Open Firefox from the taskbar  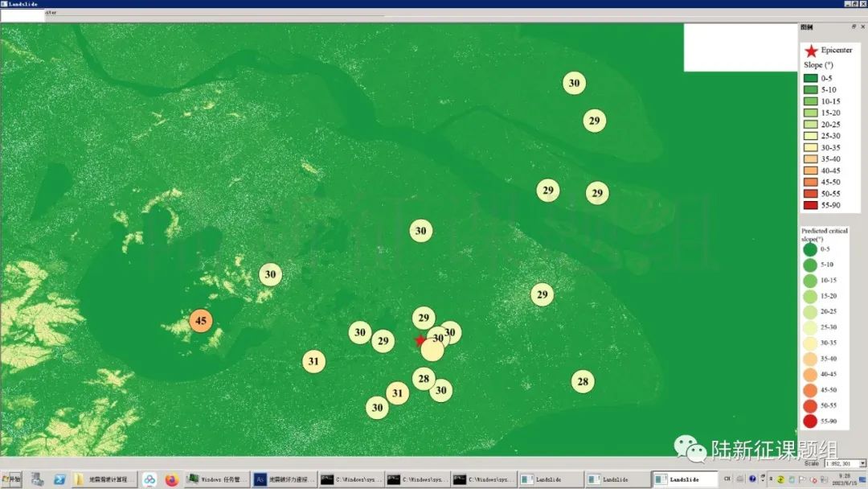(x=171, y=479)
